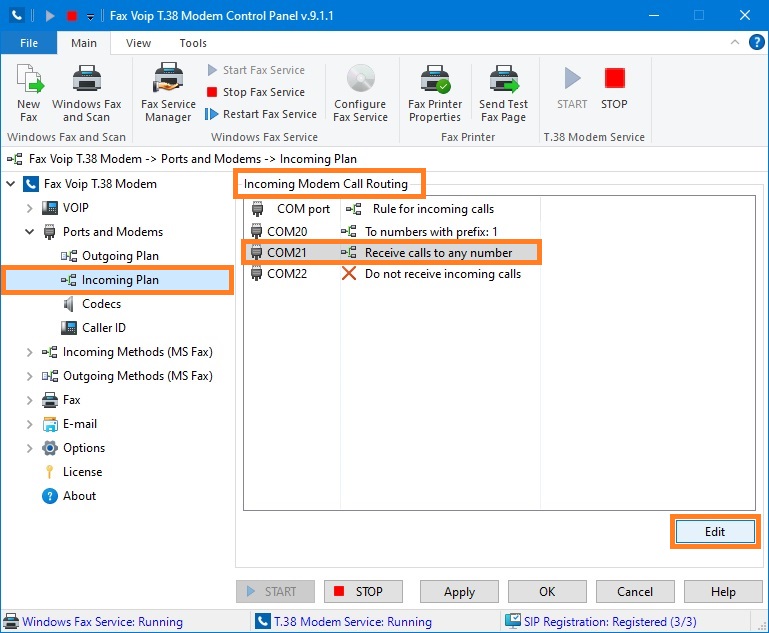Open the File menu

pyautogui.click(x=29, y=43)
